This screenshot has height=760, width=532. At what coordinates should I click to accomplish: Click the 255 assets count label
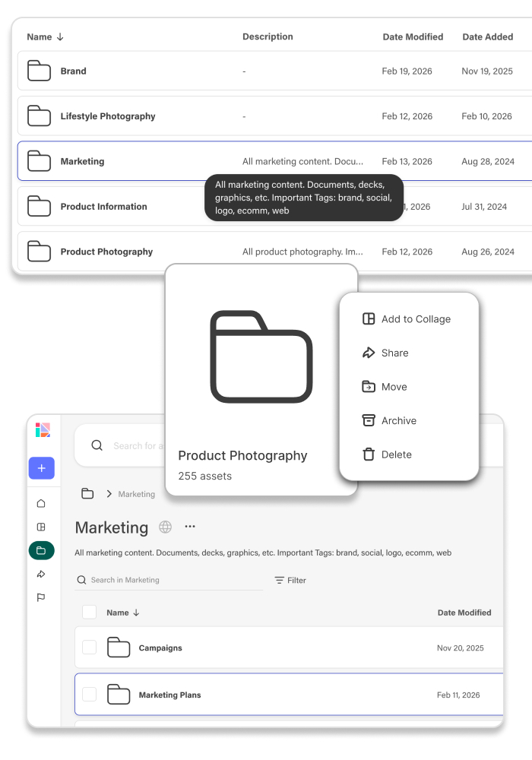point(204,476)
